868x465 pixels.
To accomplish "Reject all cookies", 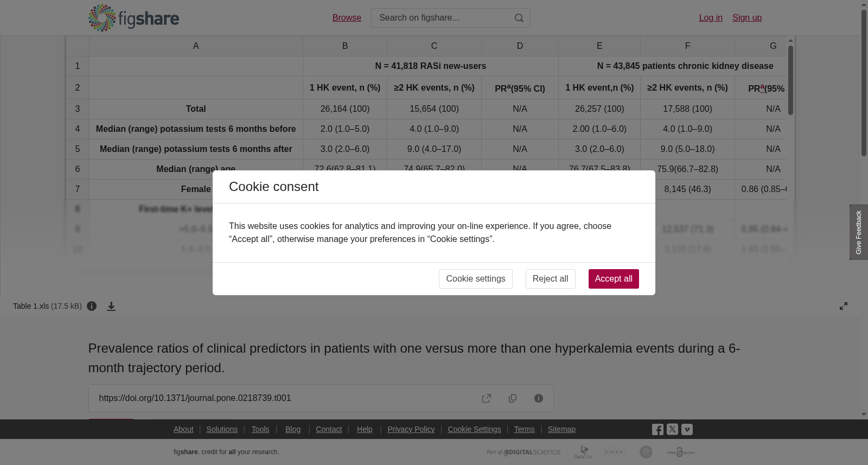I will coord(550,279).
